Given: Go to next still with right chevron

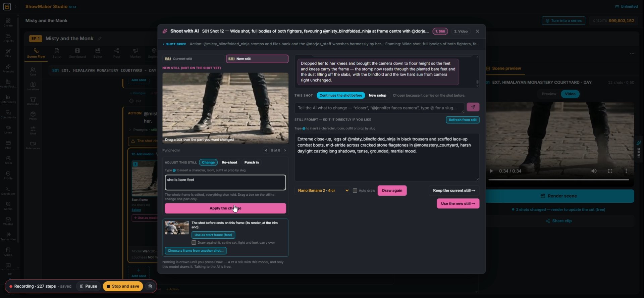Looking at the screenshot, I should click(x=285, y=150).
